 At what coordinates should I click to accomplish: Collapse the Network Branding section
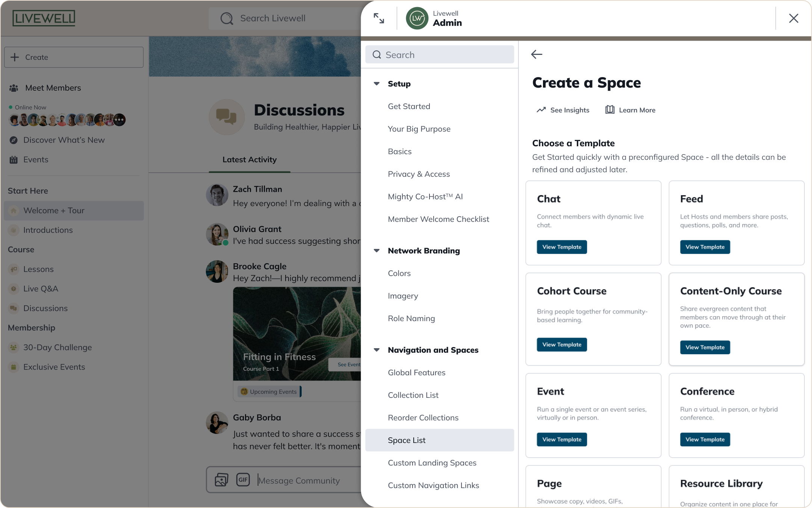coord(377,250)
